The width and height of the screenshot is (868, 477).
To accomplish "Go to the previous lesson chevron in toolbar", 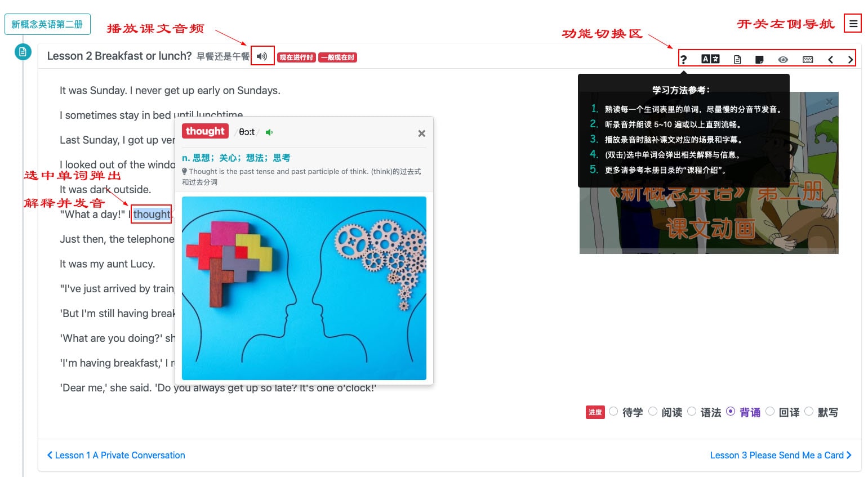I will point(830,59).
